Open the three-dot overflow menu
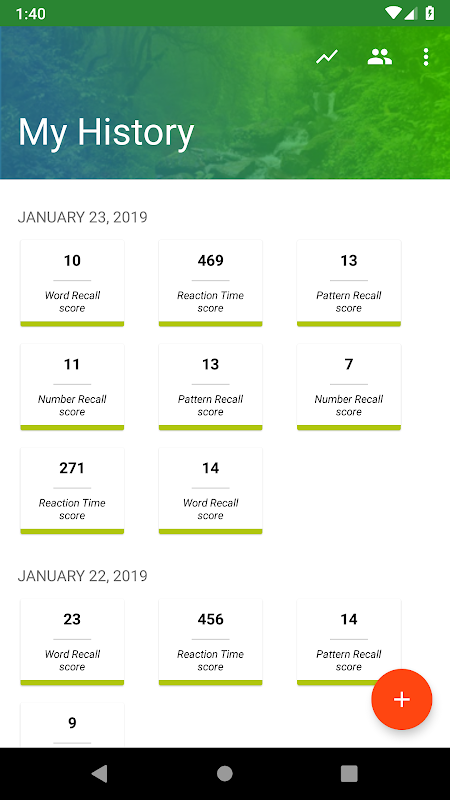 (x=426, y=57)
